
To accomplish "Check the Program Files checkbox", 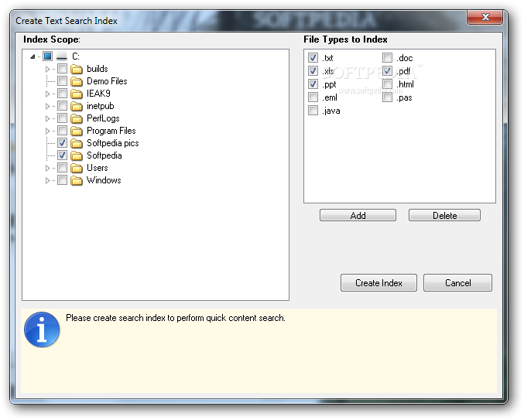I will point(62,130).
